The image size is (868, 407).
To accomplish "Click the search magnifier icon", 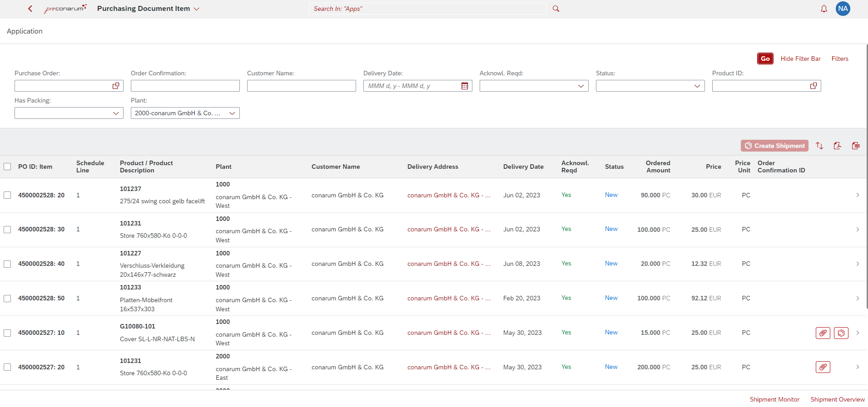I will click(556, 9).
